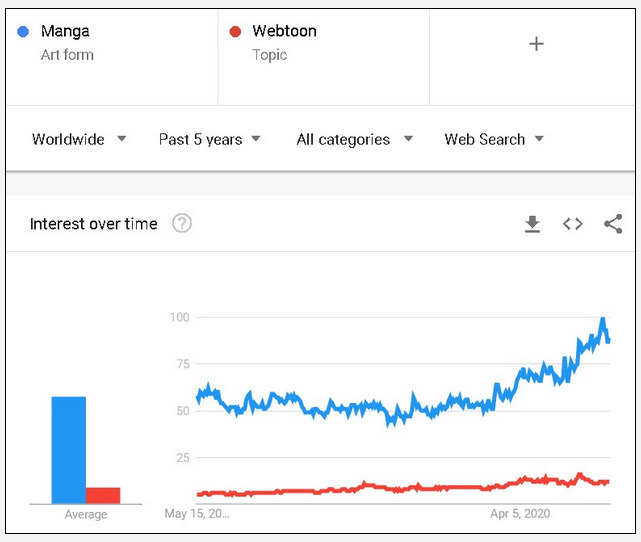Click the red Webtoon trend line
The height and width of the screenshot is (542, 641).
coord(400,488)
